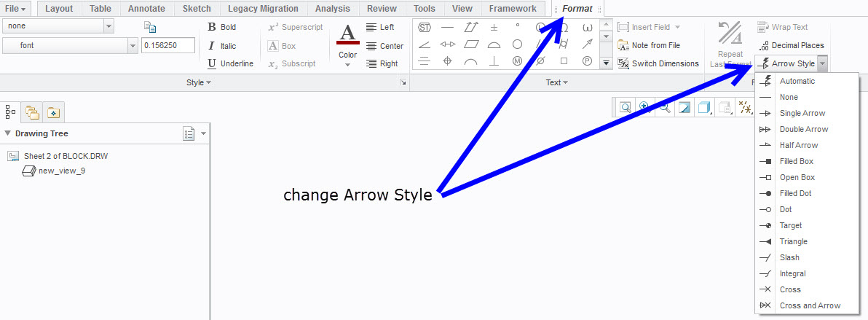
Task: Collapse the Drawing Tree section
Action: [7, 133]
